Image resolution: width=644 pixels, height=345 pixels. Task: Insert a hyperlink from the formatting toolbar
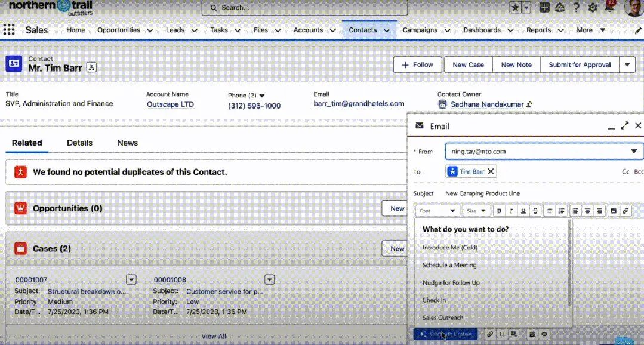point(625,211)
